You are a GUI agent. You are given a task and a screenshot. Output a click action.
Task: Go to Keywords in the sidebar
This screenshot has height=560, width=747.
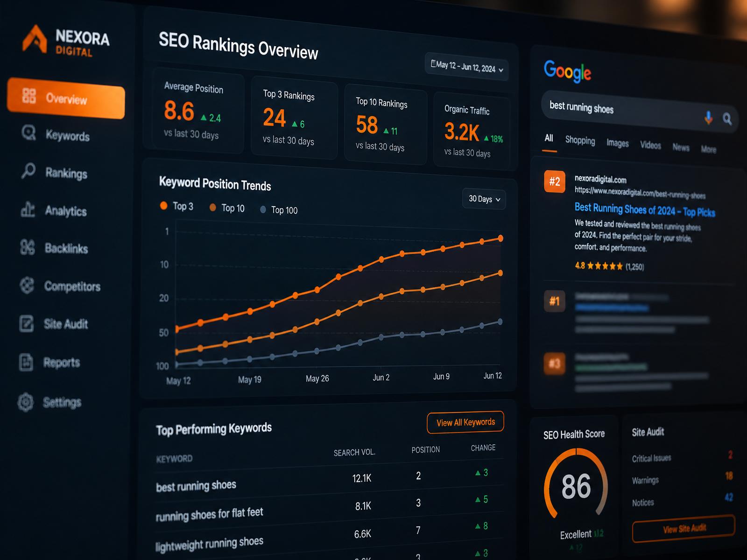67,136
